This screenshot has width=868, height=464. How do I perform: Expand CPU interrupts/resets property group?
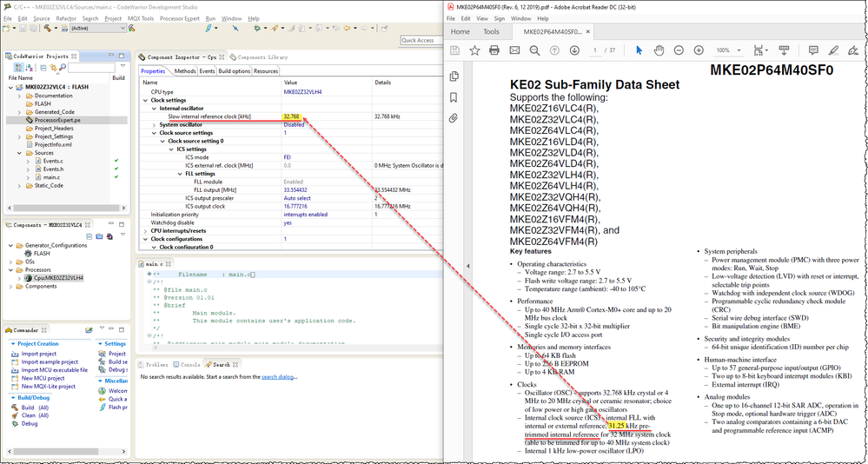pyautogui.click(x=146, y=231)
